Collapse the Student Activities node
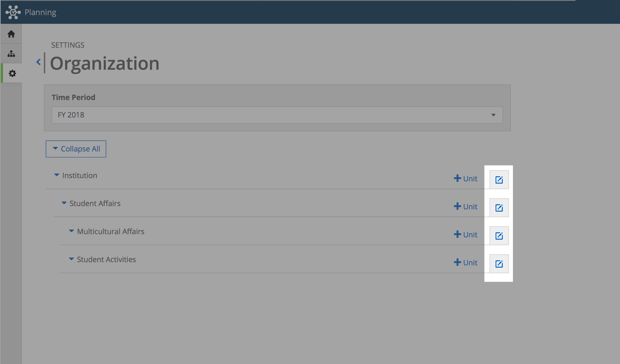This screenshot has width=620, height=364. click(71, 259)
